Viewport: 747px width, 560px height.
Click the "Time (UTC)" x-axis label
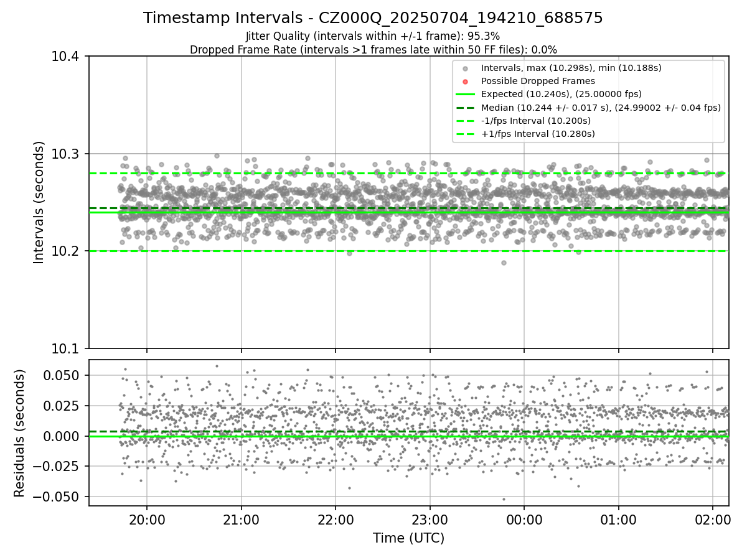click(408, 538)
